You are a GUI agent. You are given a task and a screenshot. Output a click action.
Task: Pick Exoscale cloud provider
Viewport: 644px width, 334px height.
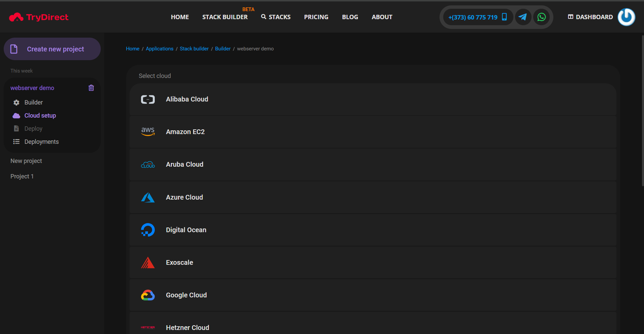coord(179,263)
